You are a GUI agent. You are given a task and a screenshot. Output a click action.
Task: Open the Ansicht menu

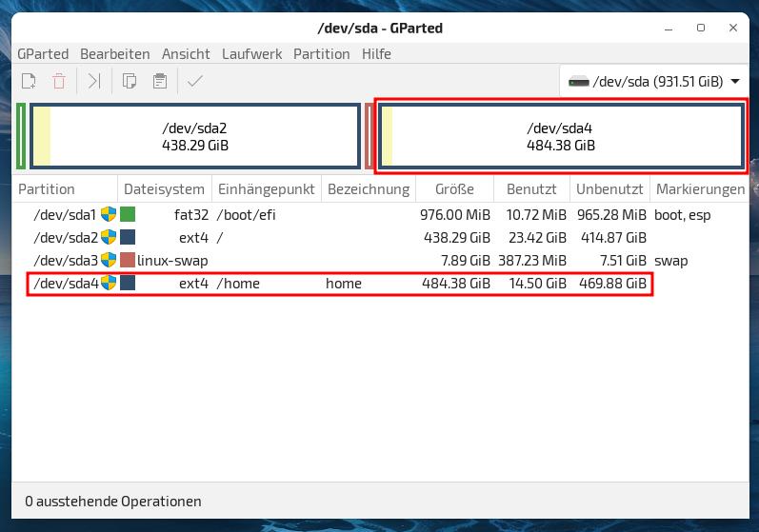point(186,54)
